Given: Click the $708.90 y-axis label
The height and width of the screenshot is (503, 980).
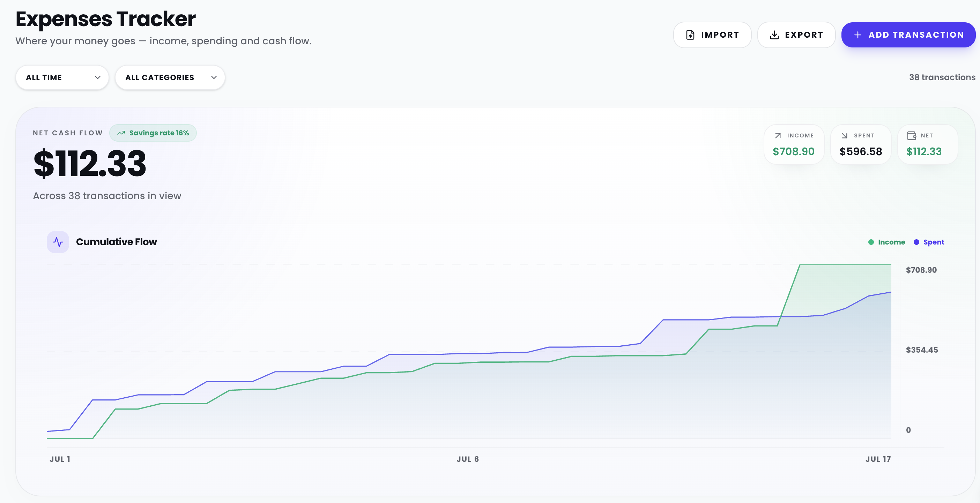Looking at the screenshot, I should coord(921,270).
